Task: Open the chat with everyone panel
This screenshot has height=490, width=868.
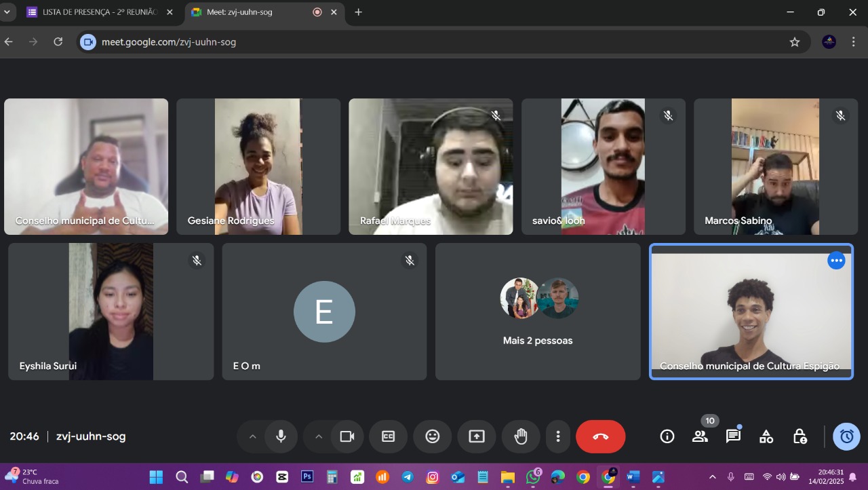Action: pyautogui.click(x=733, y=436)
